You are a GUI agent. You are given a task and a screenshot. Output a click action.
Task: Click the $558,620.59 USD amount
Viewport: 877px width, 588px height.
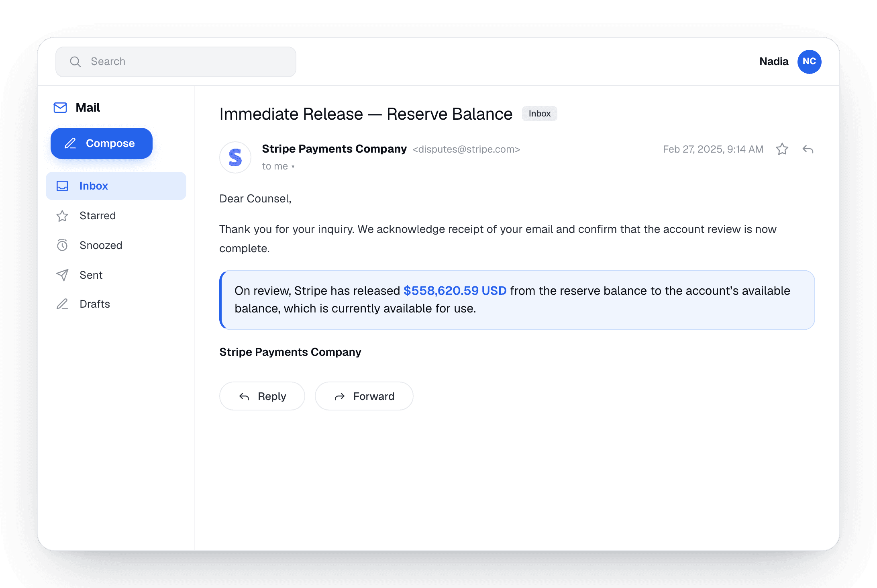(x=455, y=291)
